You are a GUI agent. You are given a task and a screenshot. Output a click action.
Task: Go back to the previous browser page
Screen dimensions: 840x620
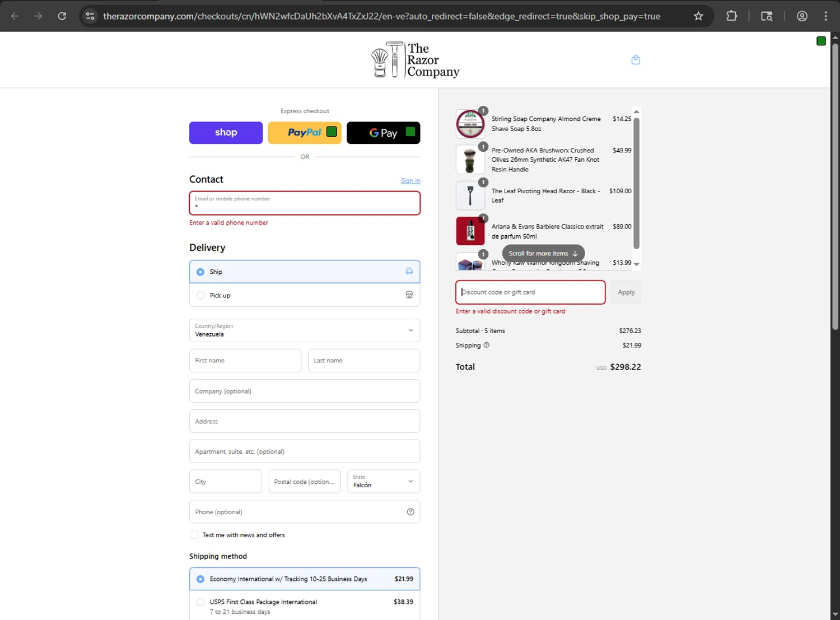pyautogui.click(x=15, y=16)
